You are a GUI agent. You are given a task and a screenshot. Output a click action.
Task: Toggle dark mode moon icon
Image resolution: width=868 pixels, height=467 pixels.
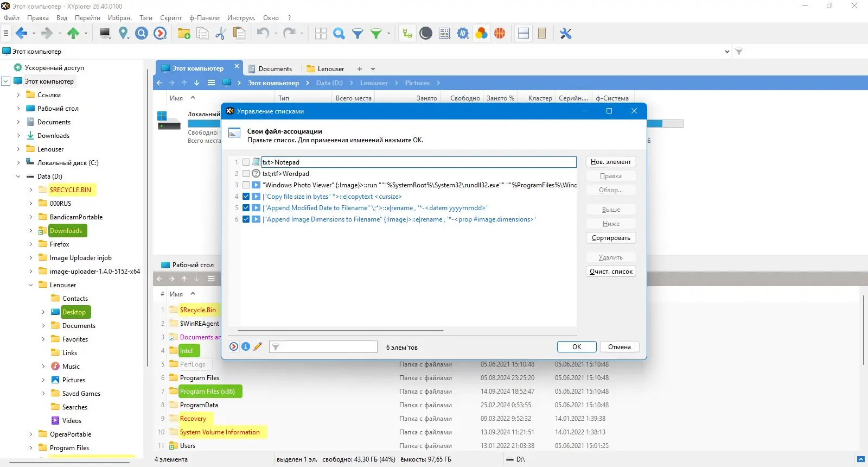(426, 34)
